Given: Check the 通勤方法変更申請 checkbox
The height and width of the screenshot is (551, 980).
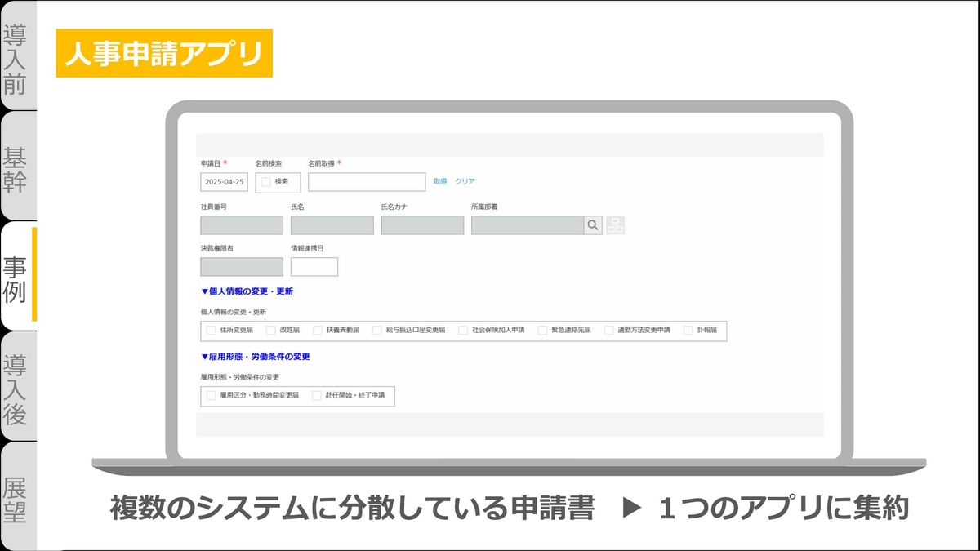Looking at the screenshot, I should pyautogui.click(x=608, y=331).
